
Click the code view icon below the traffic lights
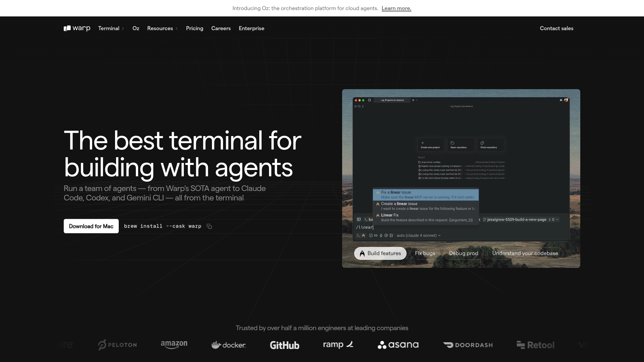tap(356, 106)
